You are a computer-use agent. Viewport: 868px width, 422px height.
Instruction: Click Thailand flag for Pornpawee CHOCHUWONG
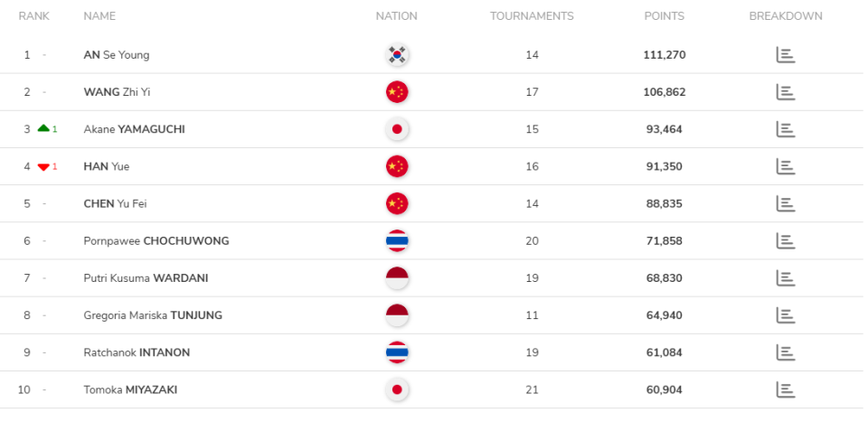point(396,241)
